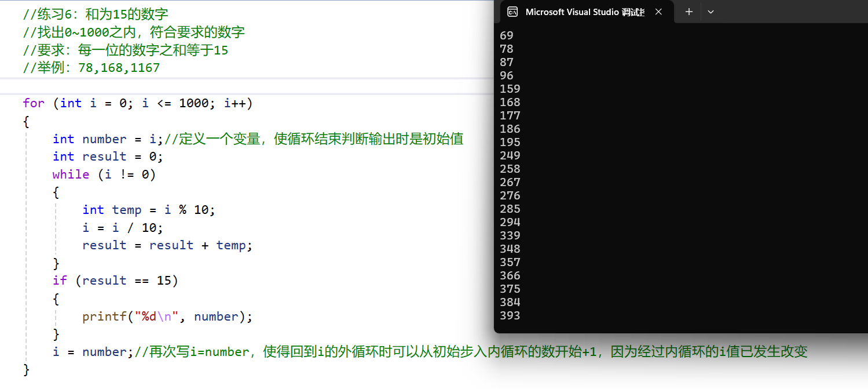This screenshot has height=389, width=868.
Task: Click the comment '//定义一个变量' after number declaration
Action: [213, 139]
